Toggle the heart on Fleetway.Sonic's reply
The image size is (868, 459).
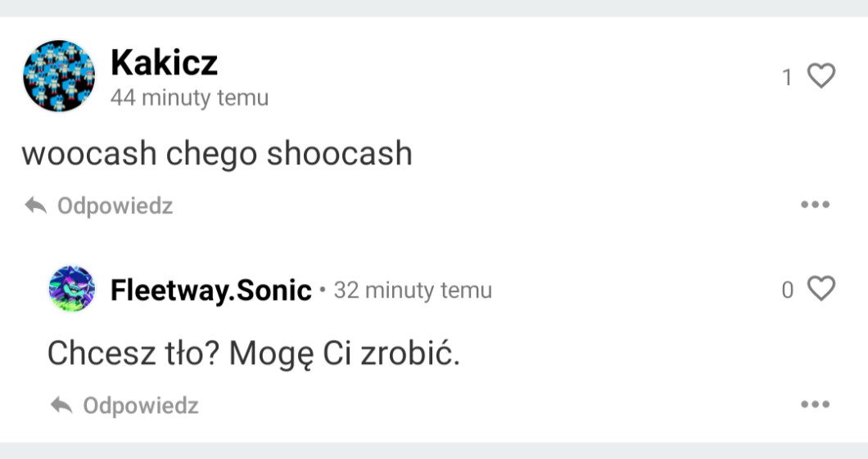click(821, 288)
